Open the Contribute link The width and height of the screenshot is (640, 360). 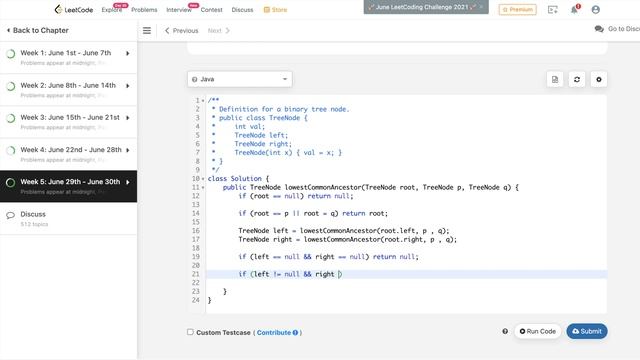tap(274, 333)
